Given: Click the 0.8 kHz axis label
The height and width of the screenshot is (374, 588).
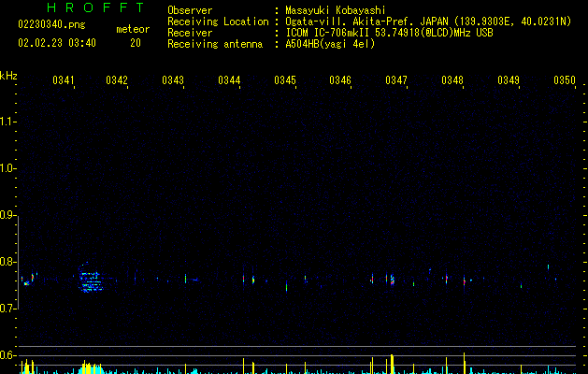Looking at the screenshot, I should (x=7, y=262).
